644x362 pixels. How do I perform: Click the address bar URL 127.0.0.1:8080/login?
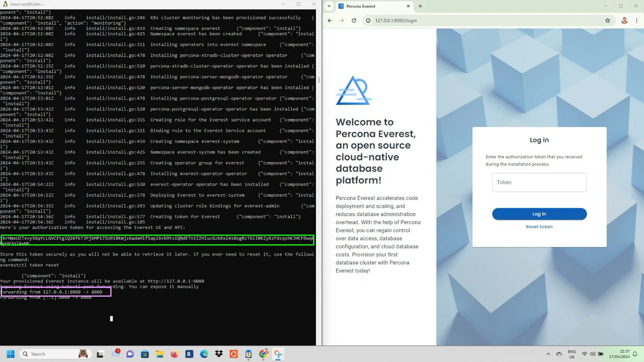(x=396, y=20)
